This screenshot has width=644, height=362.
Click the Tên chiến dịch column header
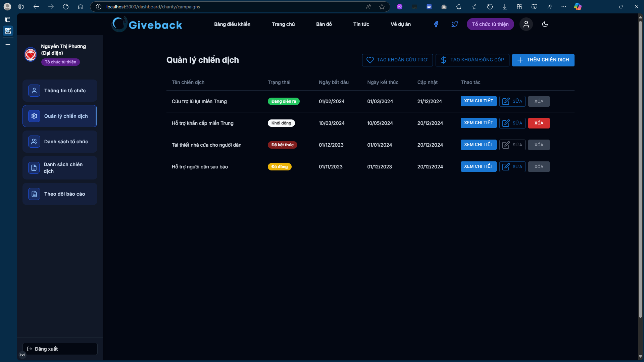pos(188,82)
